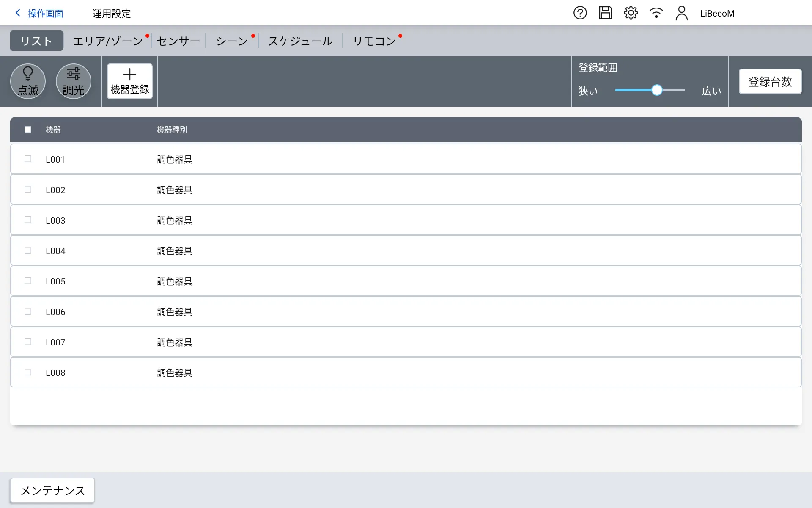This screenshot has height=508, width=812.
Task: Open the センサー tab
Action: tap(178, 41)
